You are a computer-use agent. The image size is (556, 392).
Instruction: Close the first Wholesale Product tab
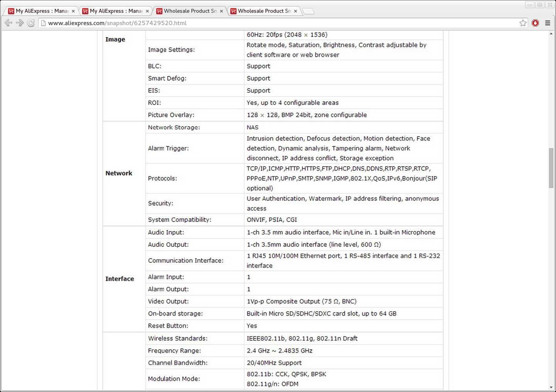tap(221, 11)
